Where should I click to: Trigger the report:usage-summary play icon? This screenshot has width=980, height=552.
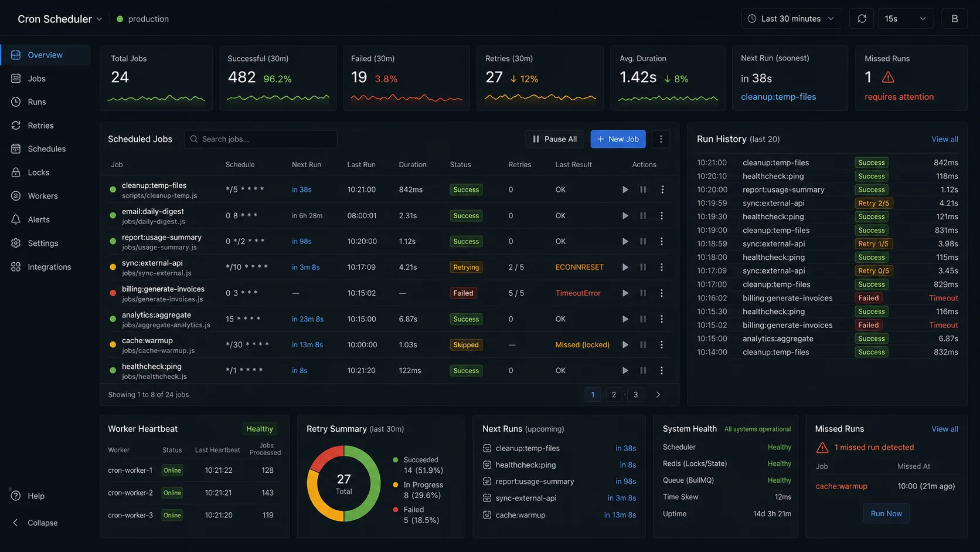[625, 242]
